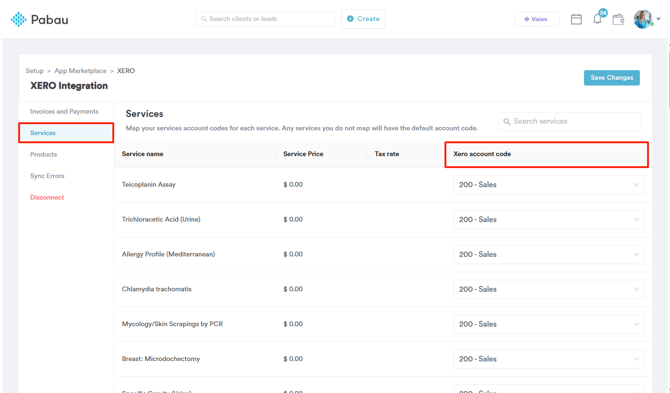
Task: Open account code dropdown for Trichloracetic Acid (Urine)
Action: pos(549,220)
